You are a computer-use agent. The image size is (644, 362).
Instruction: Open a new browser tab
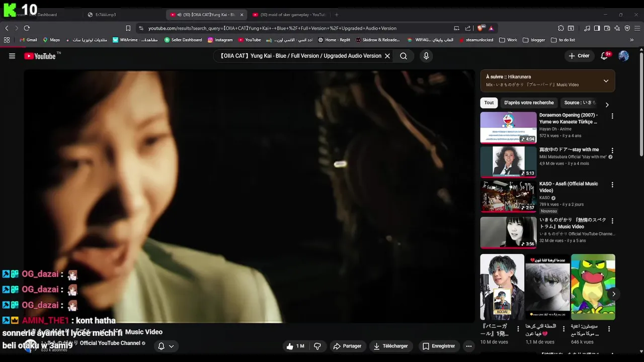[337, 15]
